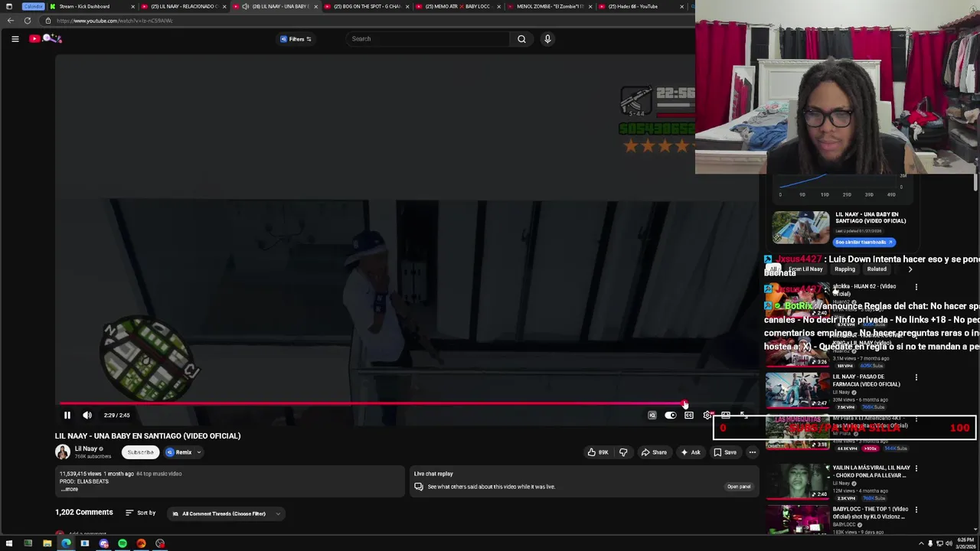Like the video with thumbs up 89K
980x551 pixels.
pos(598,452)
